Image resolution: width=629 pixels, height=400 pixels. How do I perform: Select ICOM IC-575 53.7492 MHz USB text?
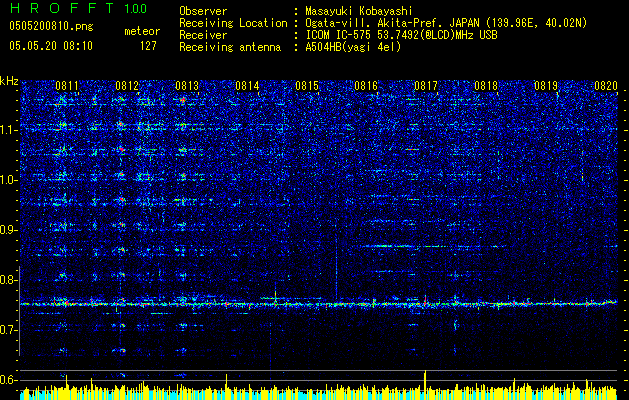pyautogui.click(x=402, y=35)
